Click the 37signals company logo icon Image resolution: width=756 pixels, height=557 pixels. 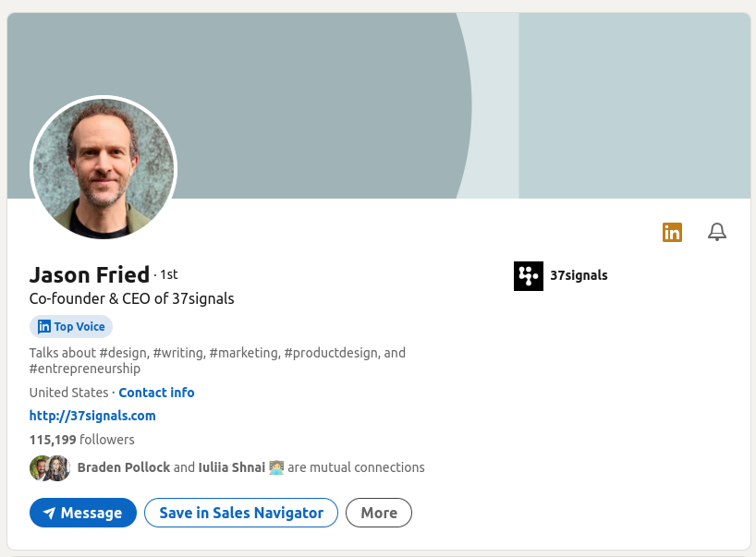[529, 276]
